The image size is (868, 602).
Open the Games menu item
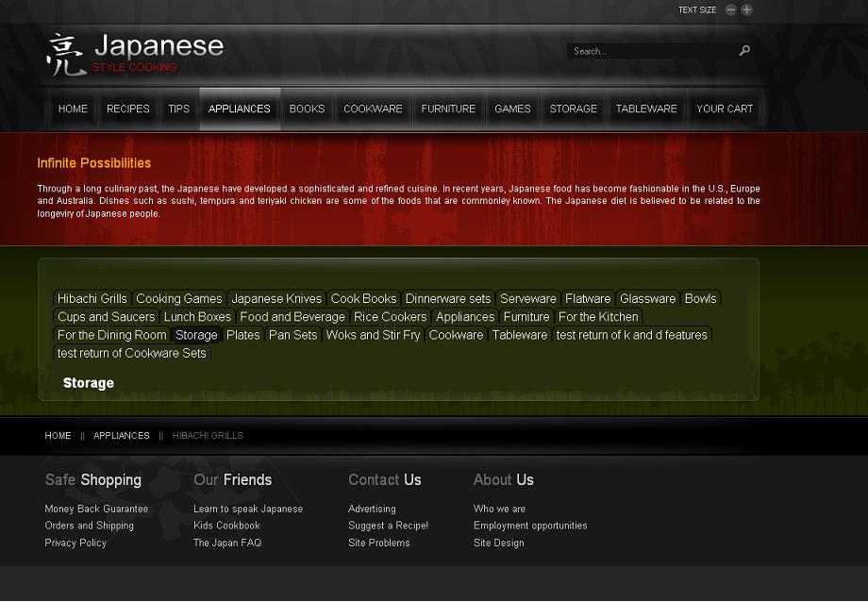pos(512,109)
